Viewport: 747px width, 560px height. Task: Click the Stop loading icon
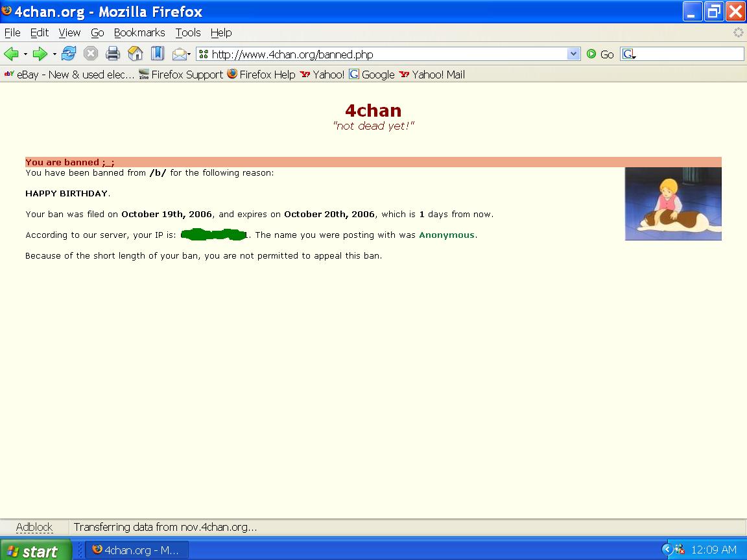[91, 53]
